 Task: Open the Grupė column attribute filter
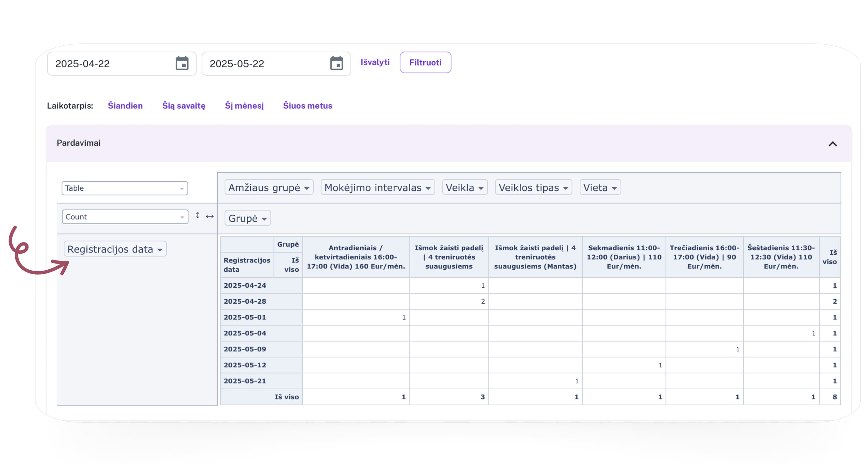[264, 219]
